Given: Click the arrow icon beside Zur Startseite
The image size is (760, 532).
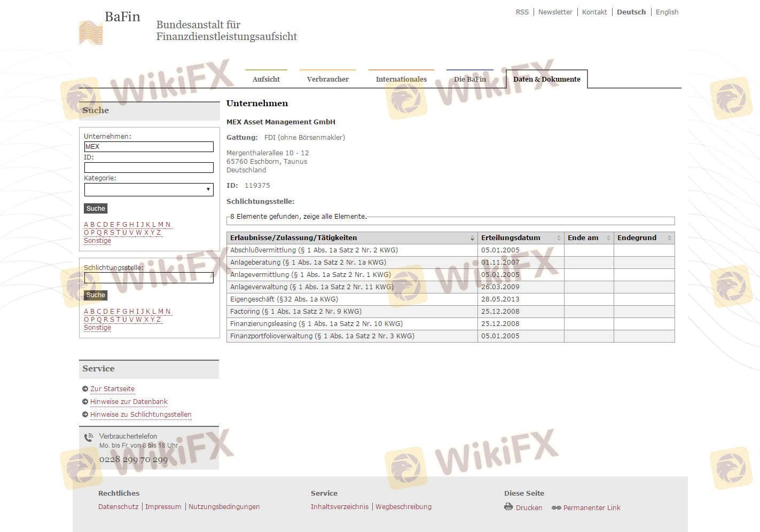Looking at the screenshot, I should point(85,389).
